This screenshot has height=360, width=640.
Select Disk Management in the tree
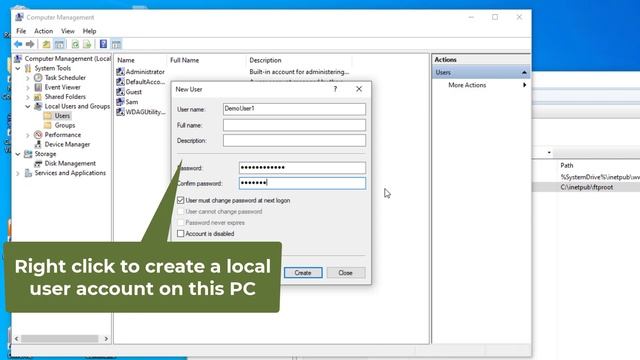[70, 163]
